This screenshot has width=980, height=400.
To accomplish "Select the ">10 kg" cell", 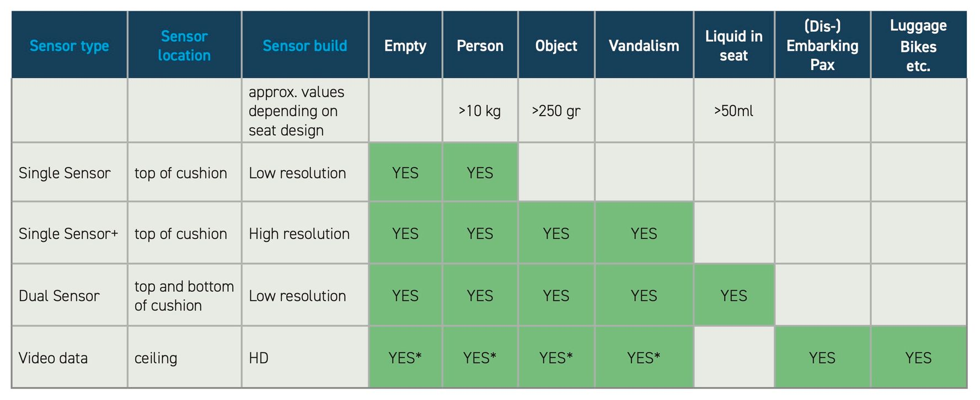I will (x=479, y=111).
